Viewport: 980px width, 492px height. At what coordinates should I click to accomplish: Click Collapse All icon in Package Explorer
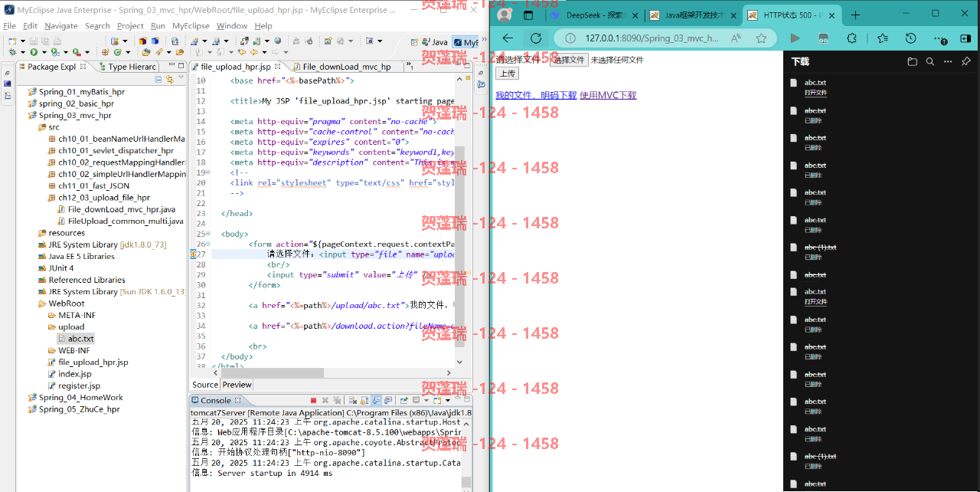(x=158, y=78)
